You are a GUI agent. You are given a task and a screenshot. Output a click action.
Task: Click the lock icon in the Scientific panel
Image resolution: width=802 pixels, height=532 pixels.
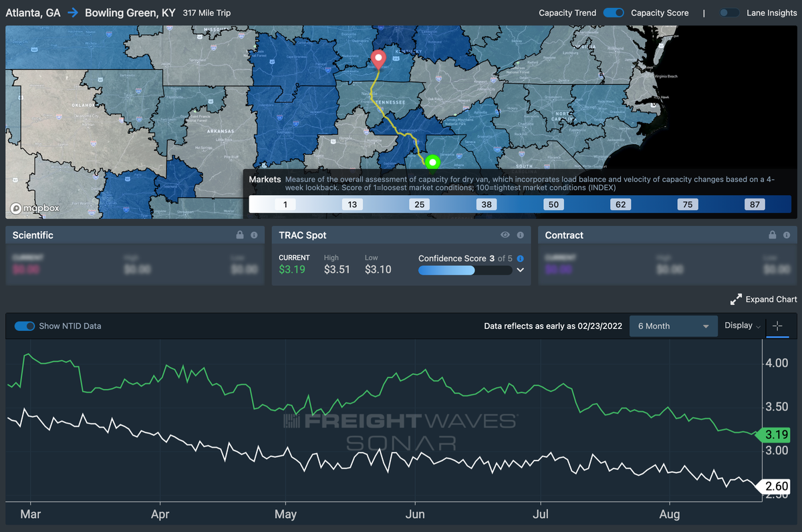tap(240, 235)
